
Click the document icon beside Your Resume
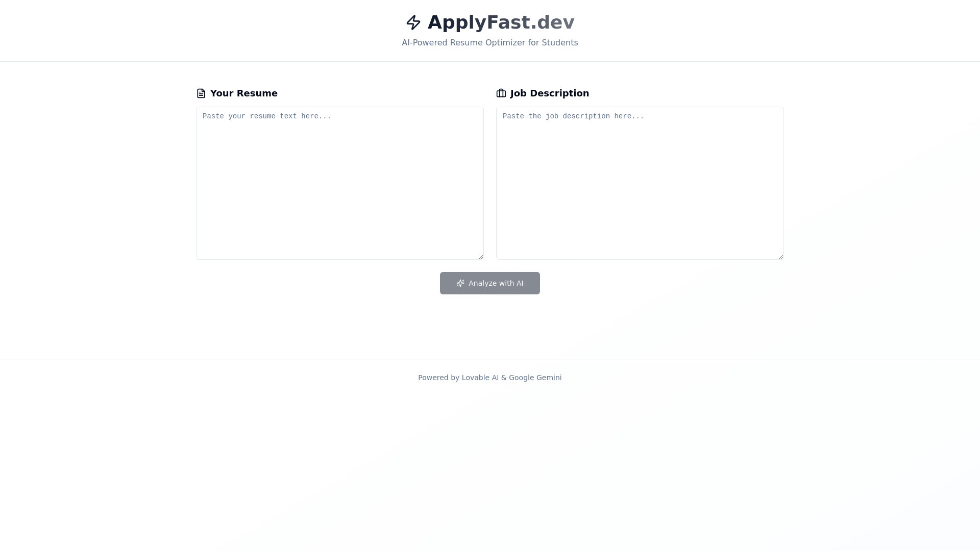pyautogui.click(x=201, y=93)
